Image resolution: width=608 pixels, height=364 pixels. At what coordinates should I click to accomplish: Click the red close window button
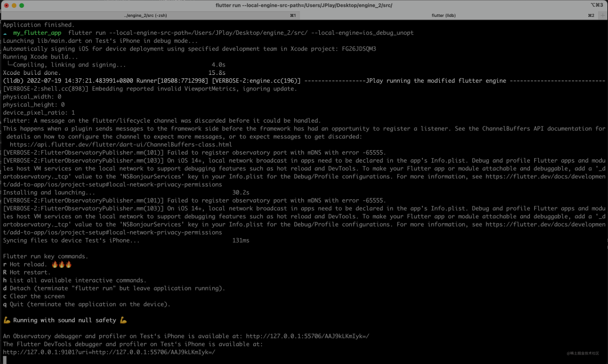(x=6, y=5)
